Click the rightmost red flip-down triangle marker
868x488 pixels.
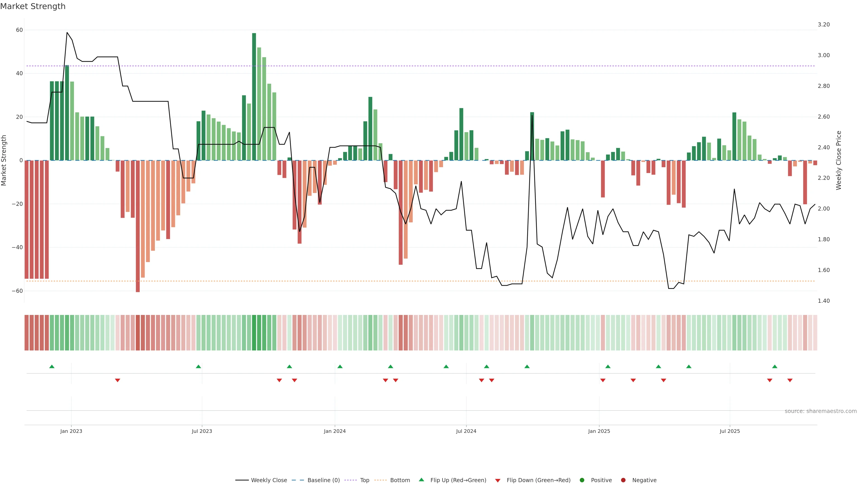pyautogui.click(x=790, y=380)
